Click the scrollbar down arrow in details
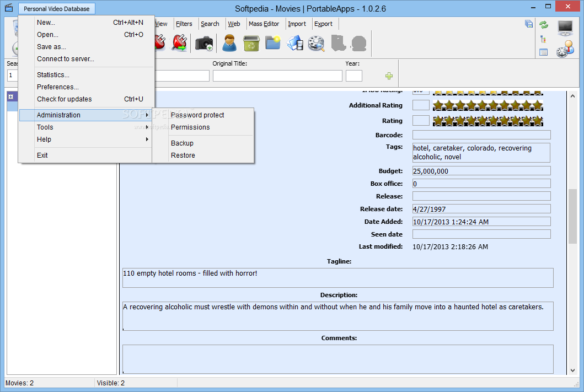The width and height of the screenshot is (584, 392). (572, 370)
